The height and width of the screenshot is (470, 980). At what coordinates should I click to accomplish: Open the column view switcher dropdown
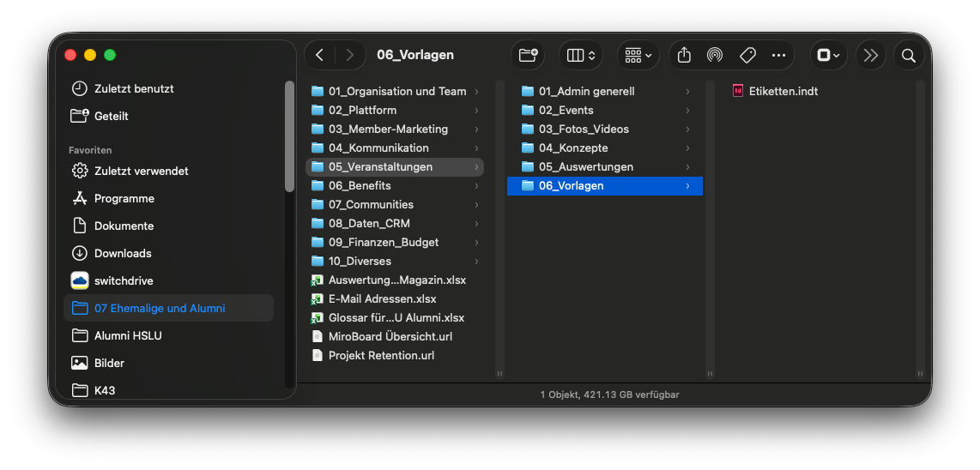point(581,56)
